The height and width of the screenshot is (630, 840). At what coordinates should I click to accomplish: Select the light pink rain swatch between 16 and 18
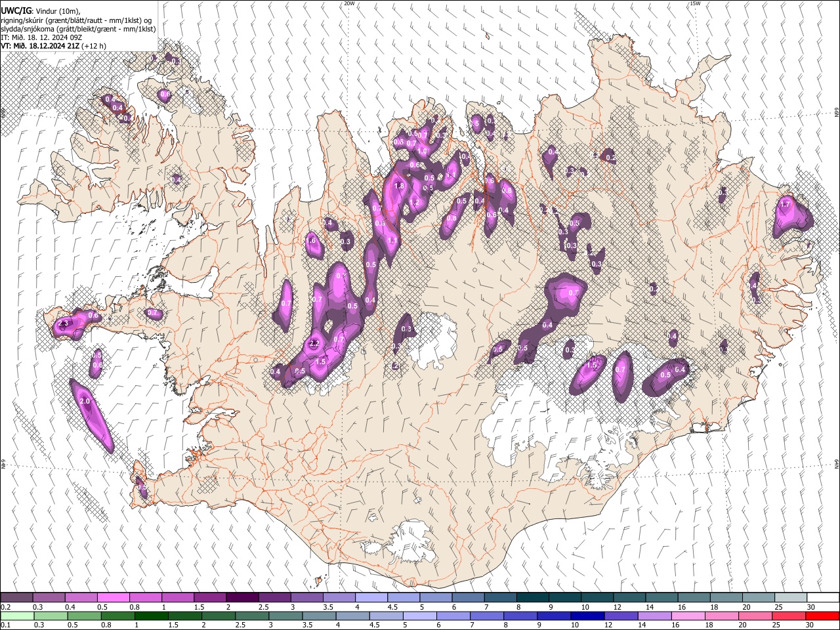688,616
